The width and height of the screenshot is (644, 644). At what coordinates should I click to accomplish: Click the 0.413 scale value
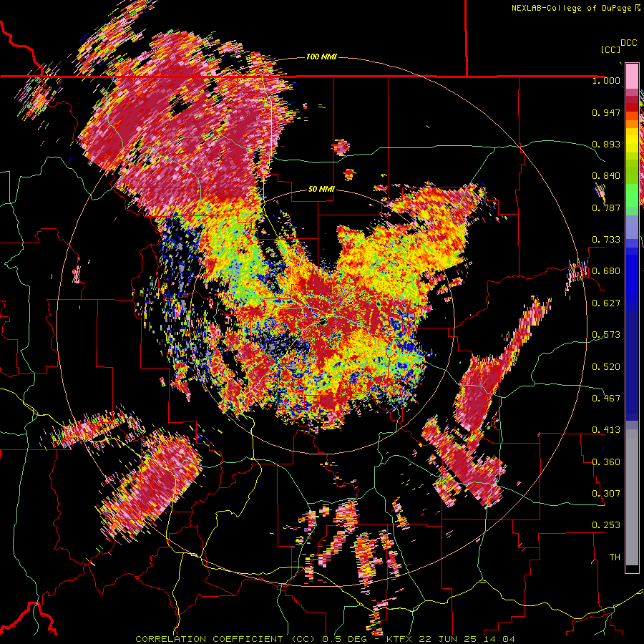pos(606,430)
